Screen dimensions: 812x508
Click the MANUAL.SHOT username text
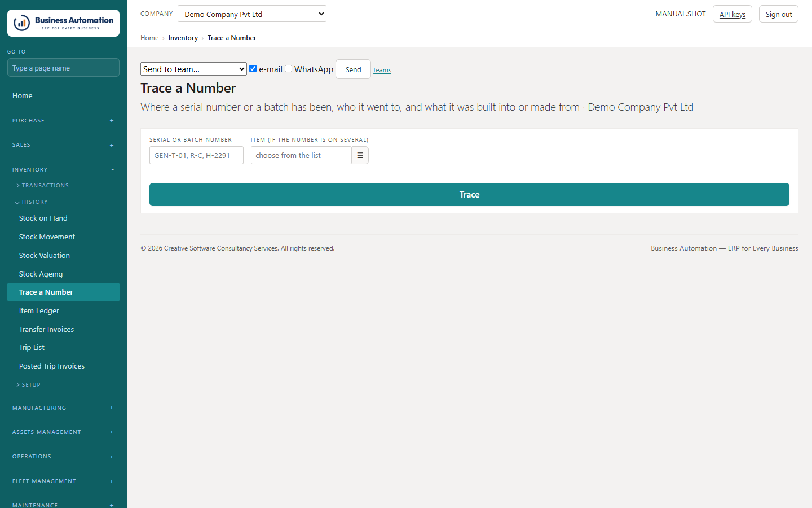tap(681, 14)
